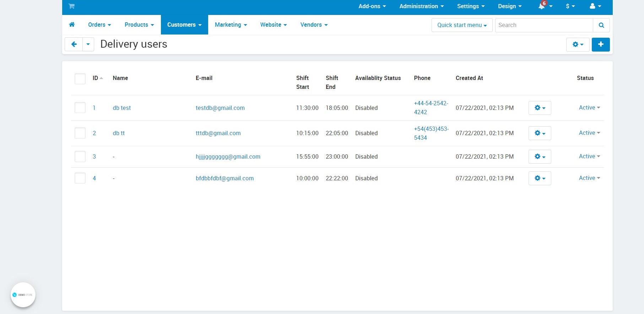Add a new delivery user

[601, 44]
